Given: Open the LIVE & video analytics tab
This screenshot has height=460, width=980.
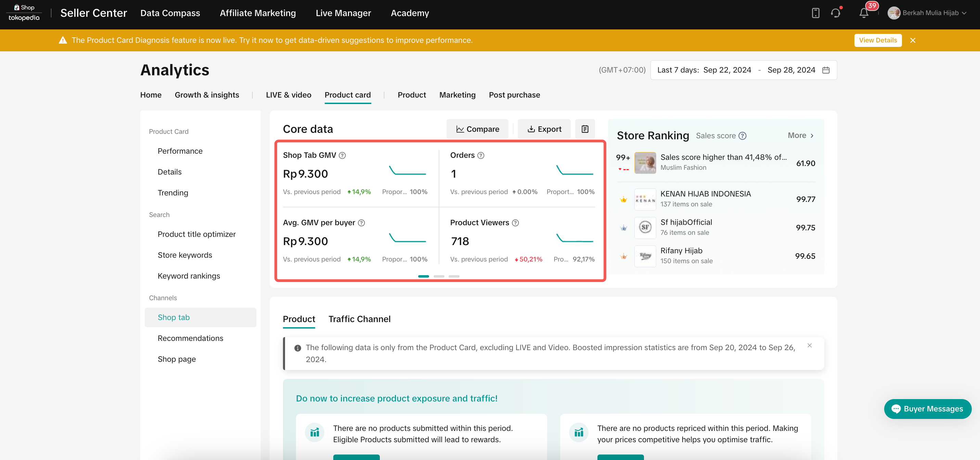Looking at the screenshot, I should [288, 95].
